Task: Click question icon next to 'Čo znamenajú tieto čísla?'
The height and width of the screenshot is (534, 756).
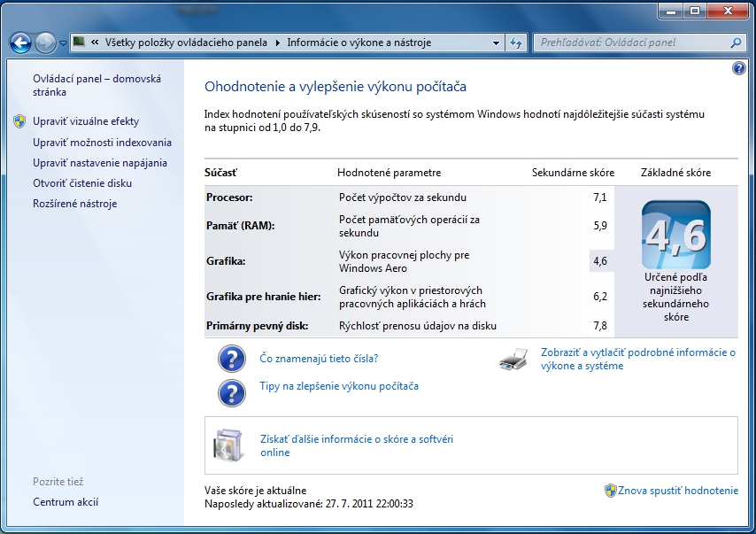Action: [x=232, y=359]
